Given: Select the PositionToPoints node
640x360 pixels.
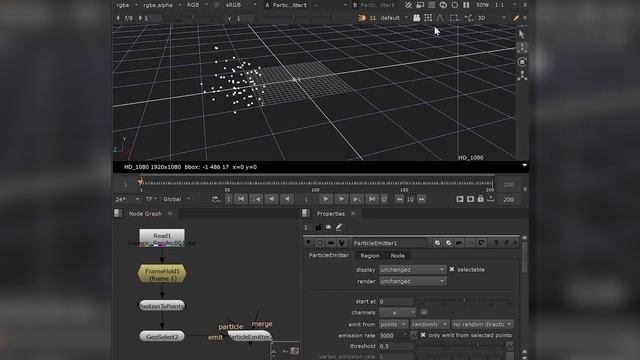Looking at the screenshot, I should point(162,306).
